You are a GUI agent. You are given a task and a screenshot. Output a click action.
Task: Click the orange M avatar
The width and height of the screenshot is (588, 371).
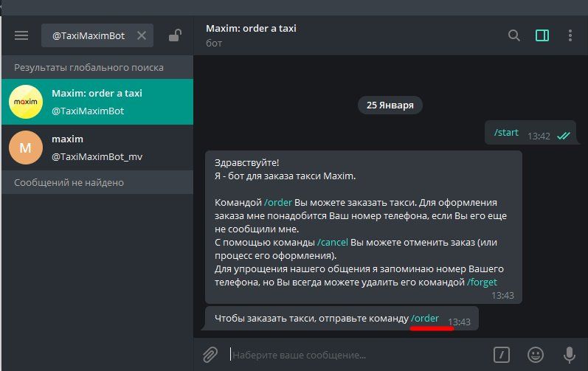tap(26, 148)
